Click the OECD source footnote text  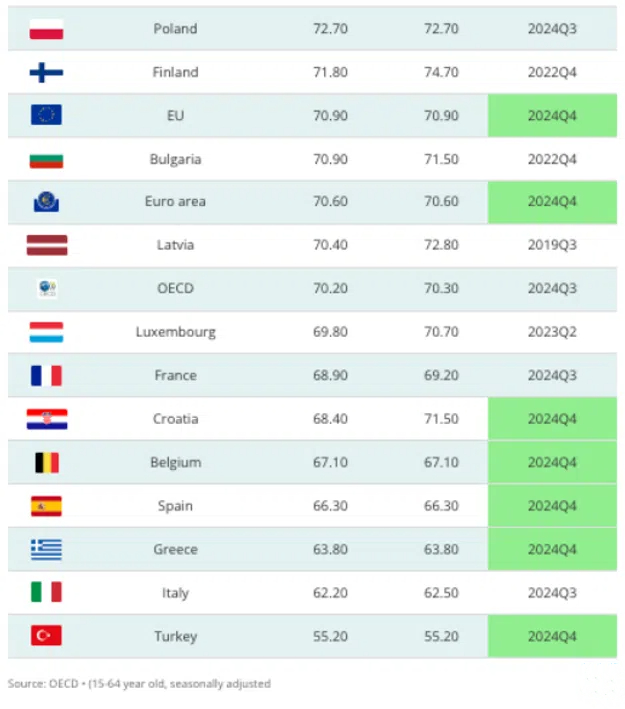[139, 684]
